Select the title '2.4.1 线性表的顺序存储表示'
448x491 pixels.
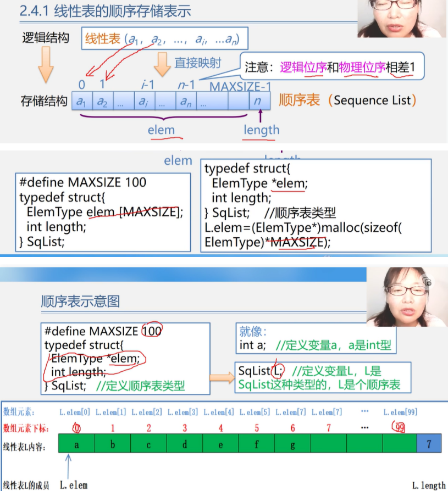coord(106,12)
